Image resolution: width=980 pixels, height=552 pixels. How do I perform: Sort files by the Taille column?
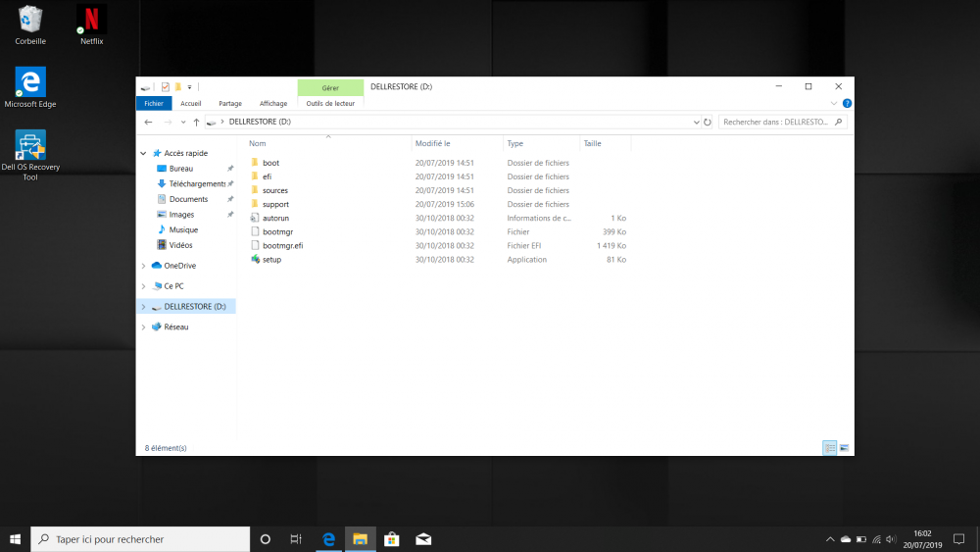tap(593, 143)
